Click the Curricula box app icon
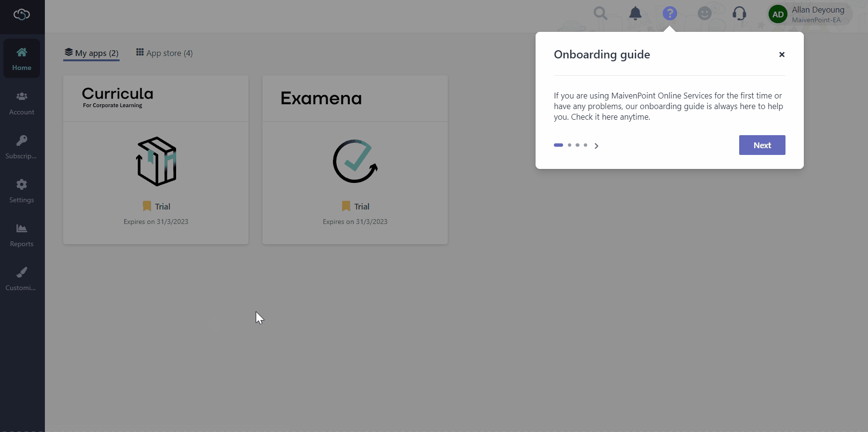868x432 pixels. [156, 161]
